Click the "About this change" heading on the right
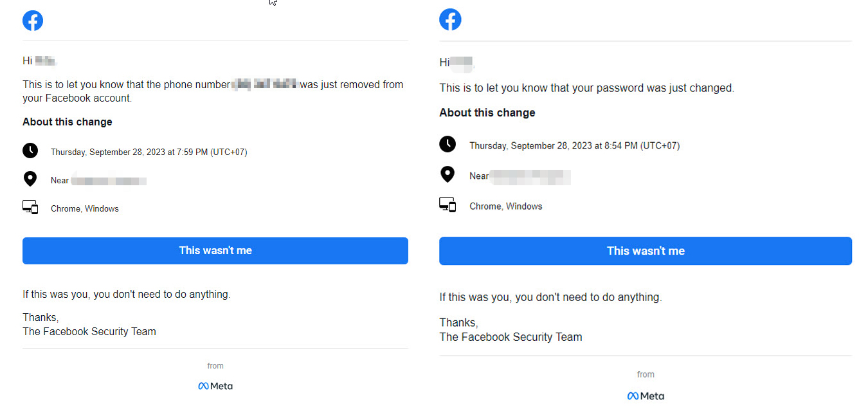The height and width of the screenshot is (411, 868). 487,113
